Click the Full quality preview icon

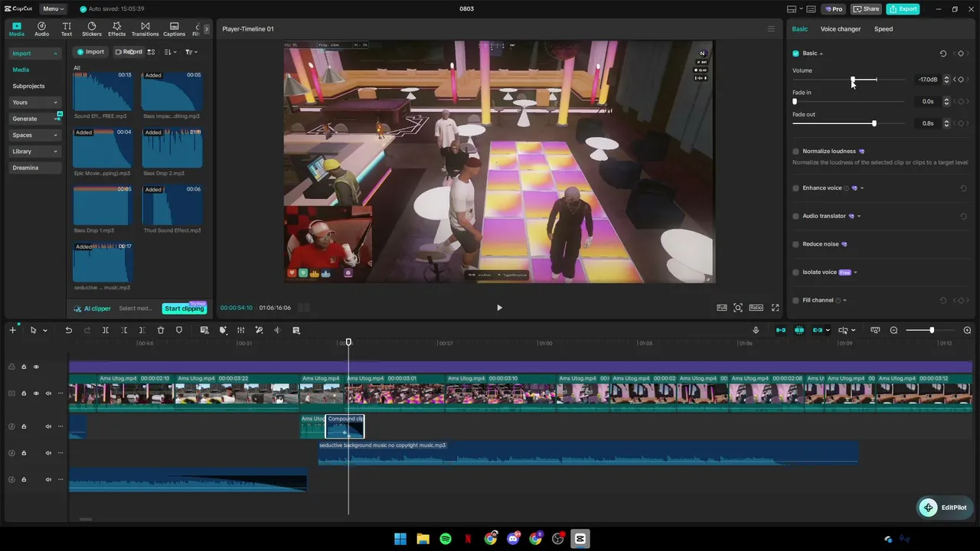click(x=722, y=308)
